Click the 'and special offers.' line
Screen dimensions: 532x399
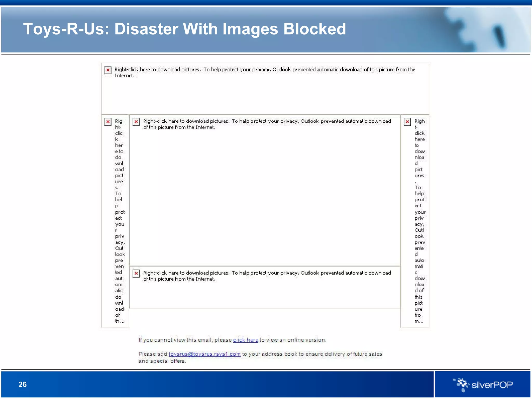162,361
